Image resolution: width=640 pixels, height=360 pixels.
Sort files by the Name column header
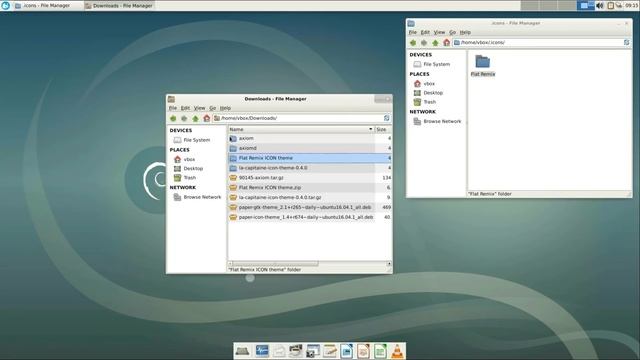coord(301,129)
